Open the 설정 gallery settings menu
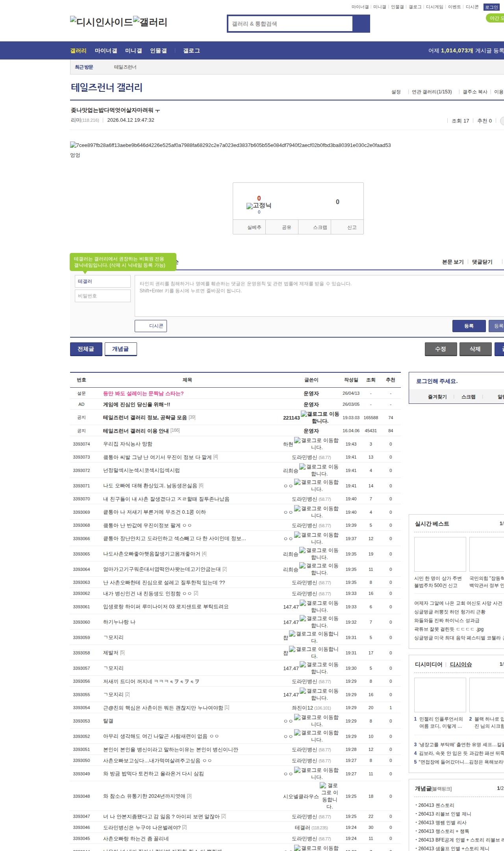The height and width of the screenshot is (851, 504). 396,92
